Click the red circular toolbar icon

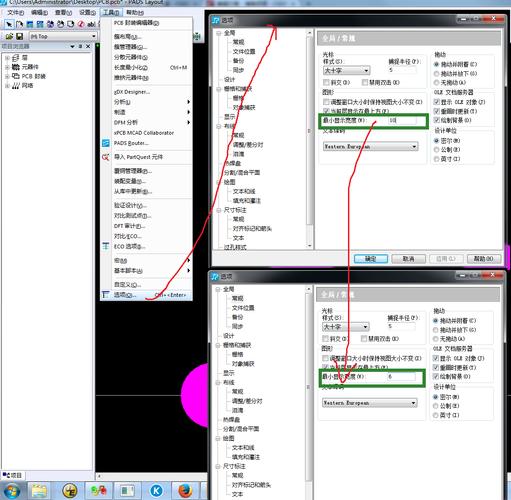point(81,24)
